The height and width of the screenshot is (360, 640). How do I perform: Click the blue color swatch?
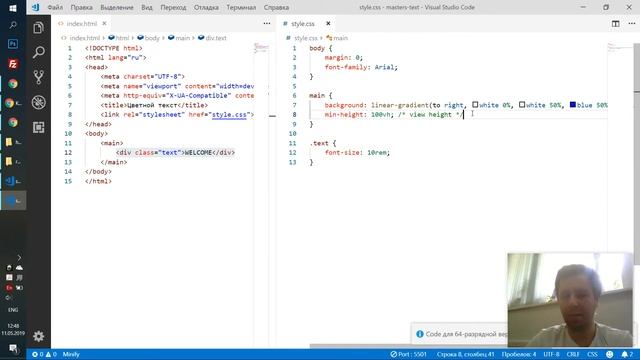pyautogui.click(x=573, y=105)
